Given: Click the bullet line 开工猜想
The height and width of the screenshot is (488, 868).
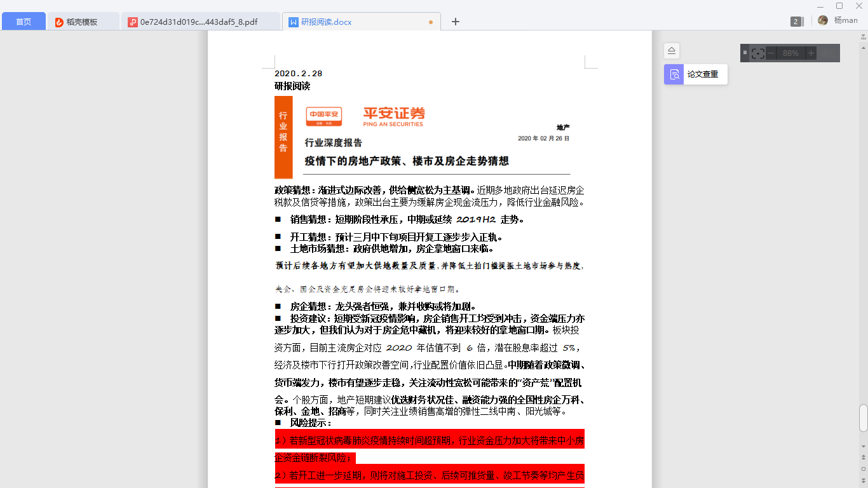Looking at the screenshot, I should coord(389,237).
